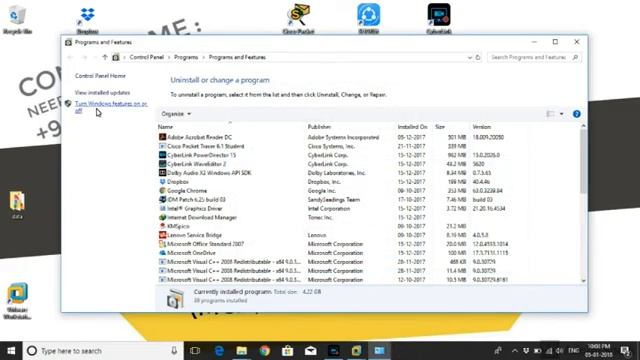The height and width of the screenshot is (360, 640).
Task: Open View installed updates link
Action: click(x=102, y=93)
